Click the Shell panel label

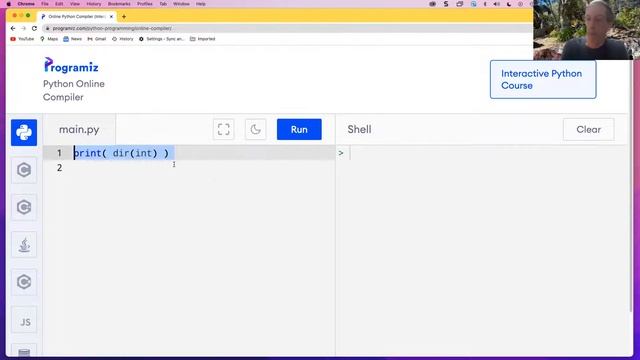[x=360, y=129]
